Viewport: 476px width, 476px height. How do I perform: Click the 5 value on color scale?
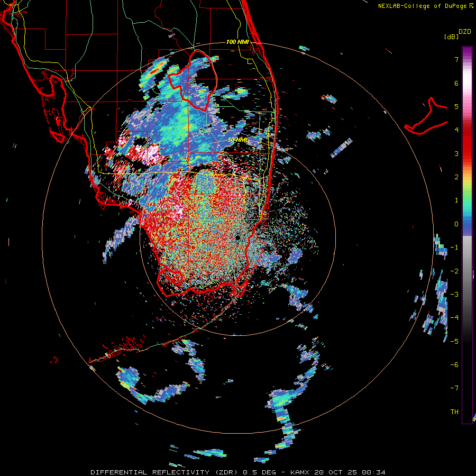pos(456,106)
